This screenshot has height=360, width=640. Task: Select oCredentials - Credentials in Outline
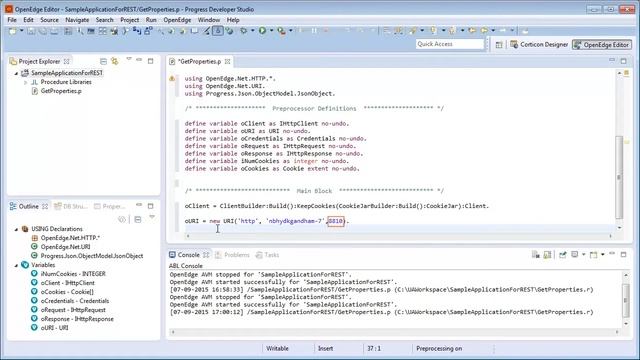tap(75, 301)
